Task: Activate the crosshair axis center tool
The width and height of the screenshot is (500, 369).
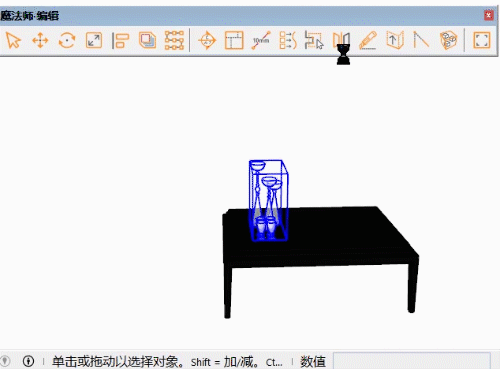Action: [x=207, y=41]
